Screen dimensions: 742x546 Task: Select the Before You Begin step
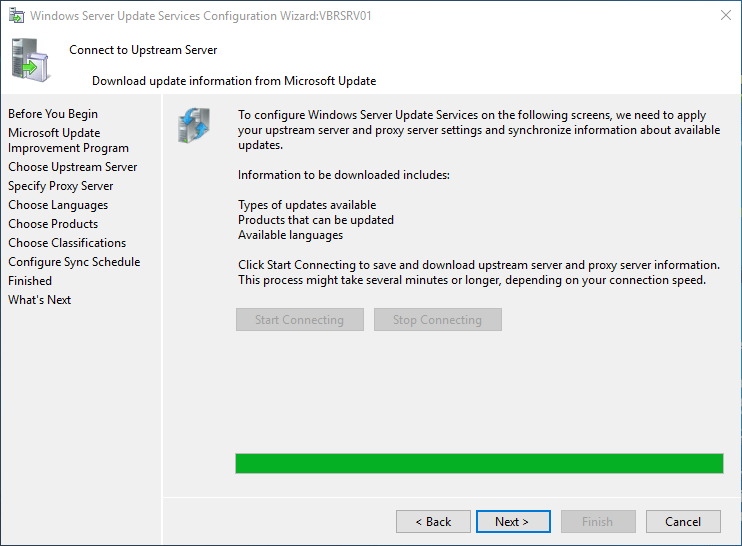click(x=53, y=114)
